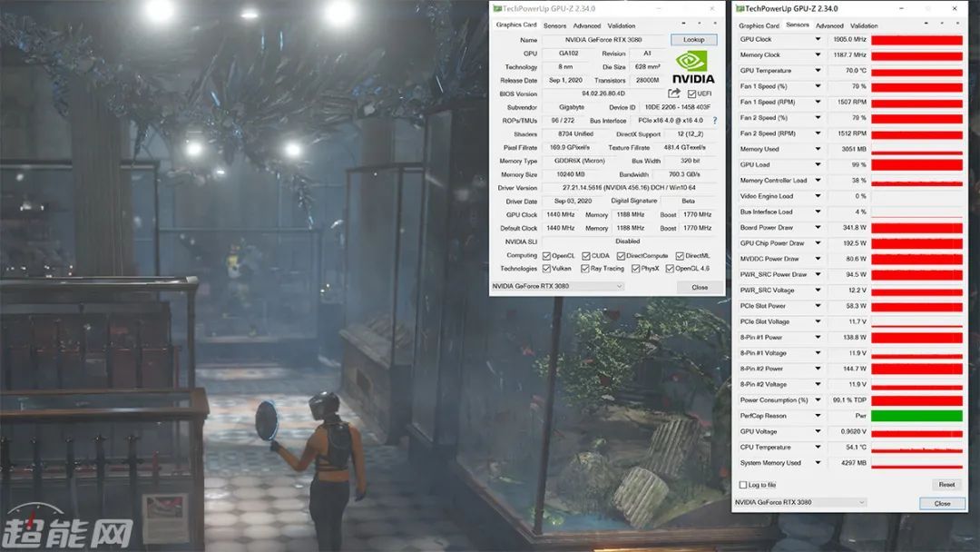The height and width of the screenshot is (552, 980).
Task: Open the Memory Clock sensor dropdown arrow
Action: (818, 55)
